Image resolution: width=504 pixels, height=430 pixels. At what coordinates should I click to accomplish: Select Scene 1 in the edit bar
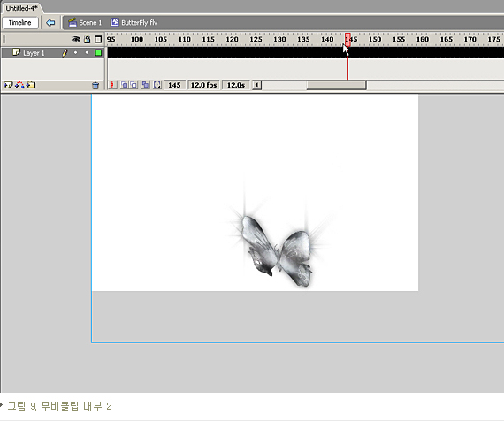(x=86, y=22)
